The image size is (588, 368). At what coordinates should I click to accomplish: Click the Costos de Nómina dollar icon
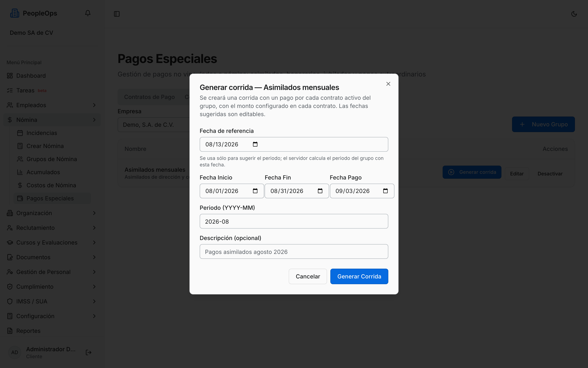coord(20,185)
